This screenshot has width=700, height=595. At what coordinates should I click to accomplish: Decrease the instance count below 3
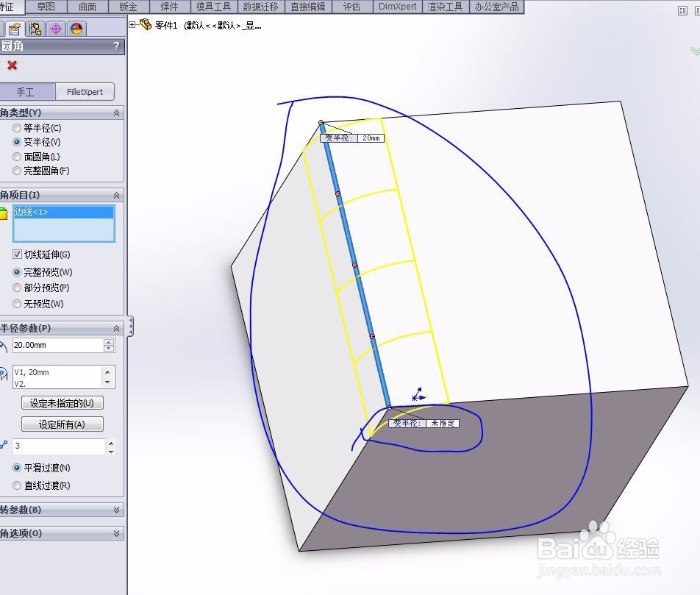(x=111, y=451)
